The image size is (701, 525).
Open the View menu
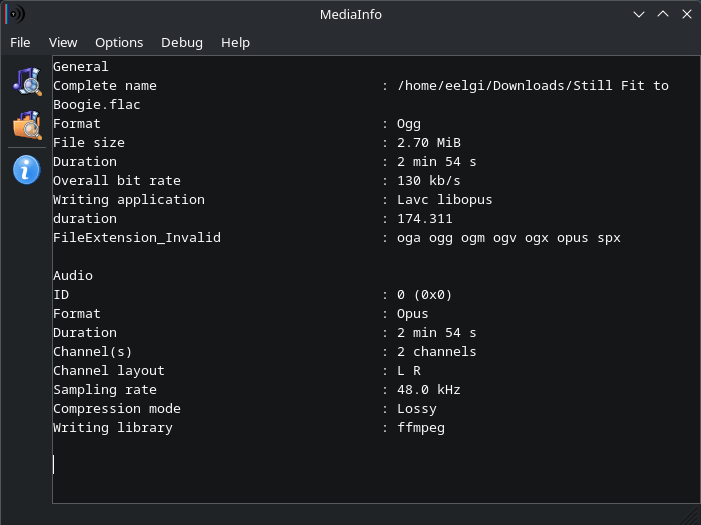63,42
